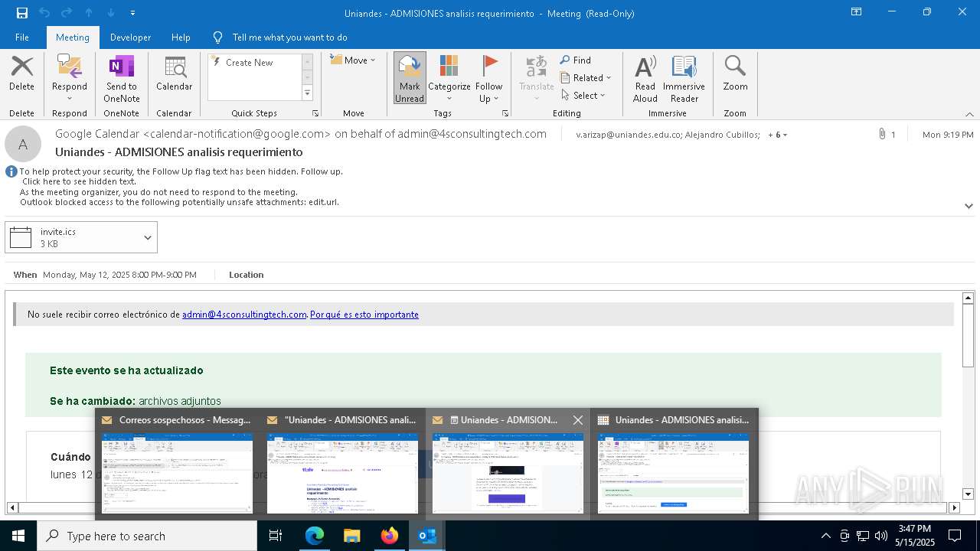Open the Select dropdown in Editing

point(583,96)
